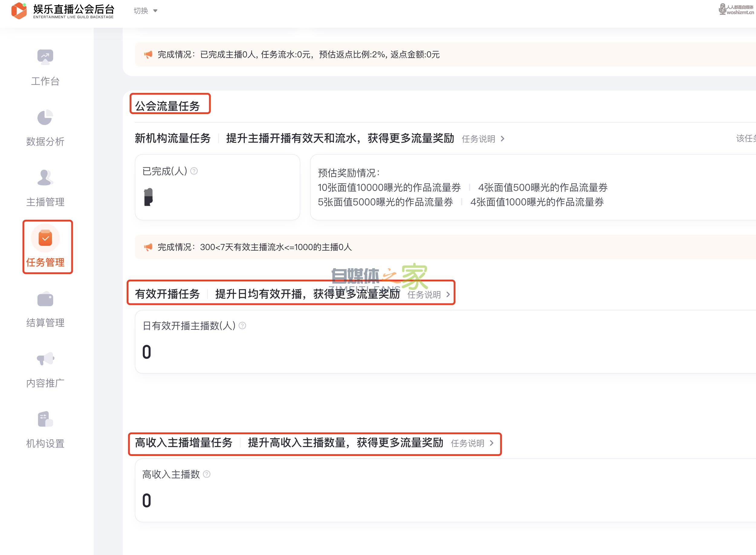Expand 任务说明 chevron for 高收入主播增量任务

tap(491, 443)
